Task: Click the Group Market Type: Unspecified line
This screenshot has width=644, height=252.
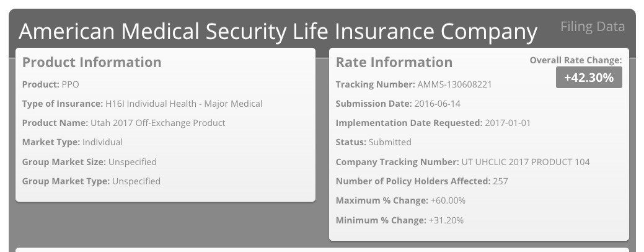Action: point(91,181)
